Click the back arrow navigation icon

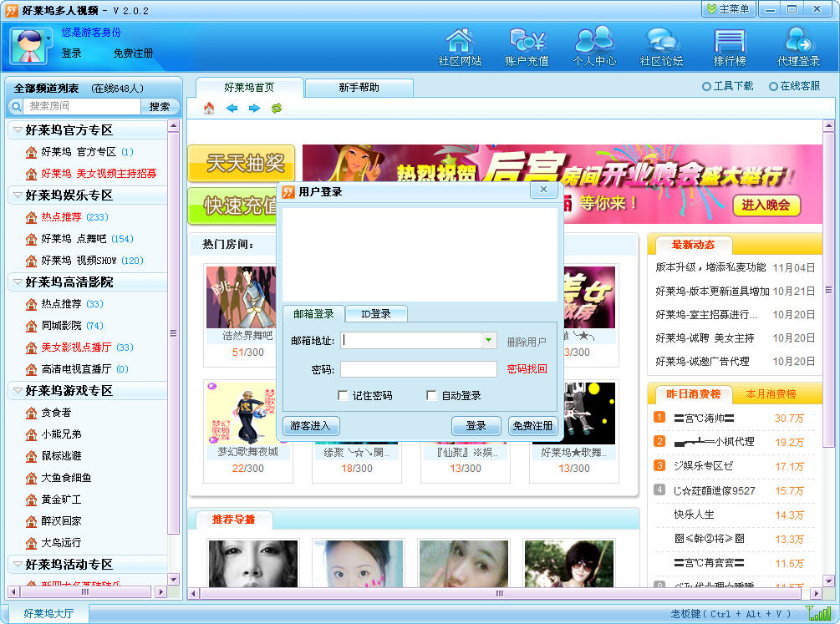pos(232,108)
